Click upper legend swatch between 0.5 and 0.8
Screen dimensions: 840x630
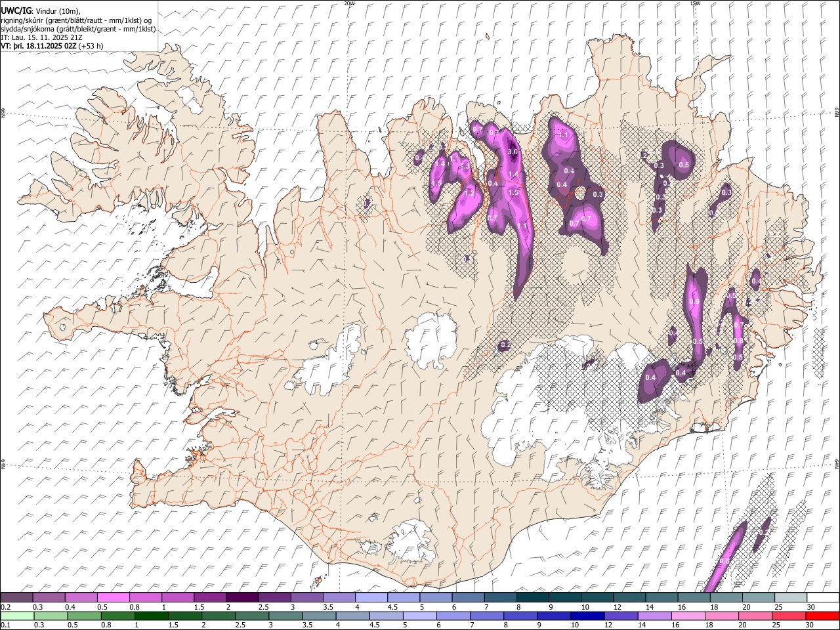(114, 597)
